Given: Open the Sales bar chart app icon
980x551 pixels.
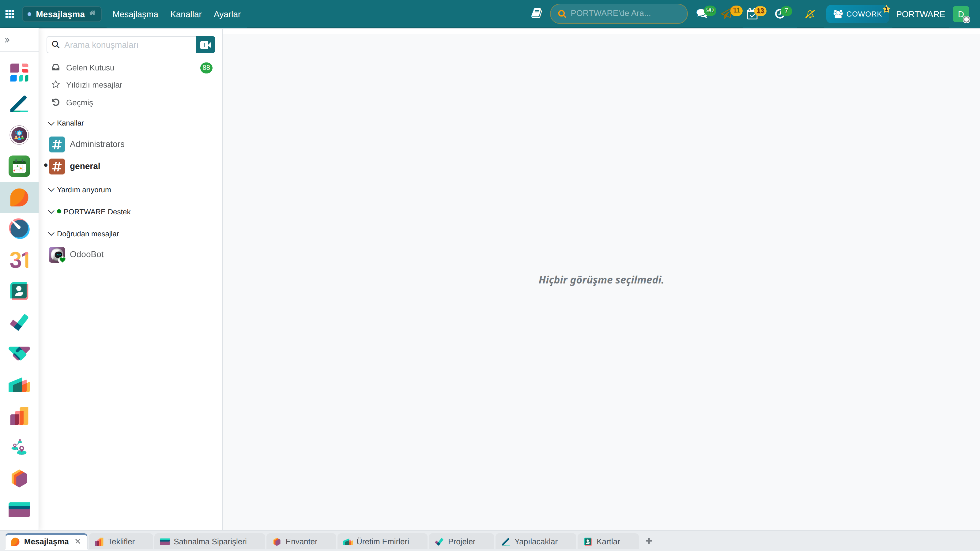Looking at the screenshot, I should click(19, 416).
